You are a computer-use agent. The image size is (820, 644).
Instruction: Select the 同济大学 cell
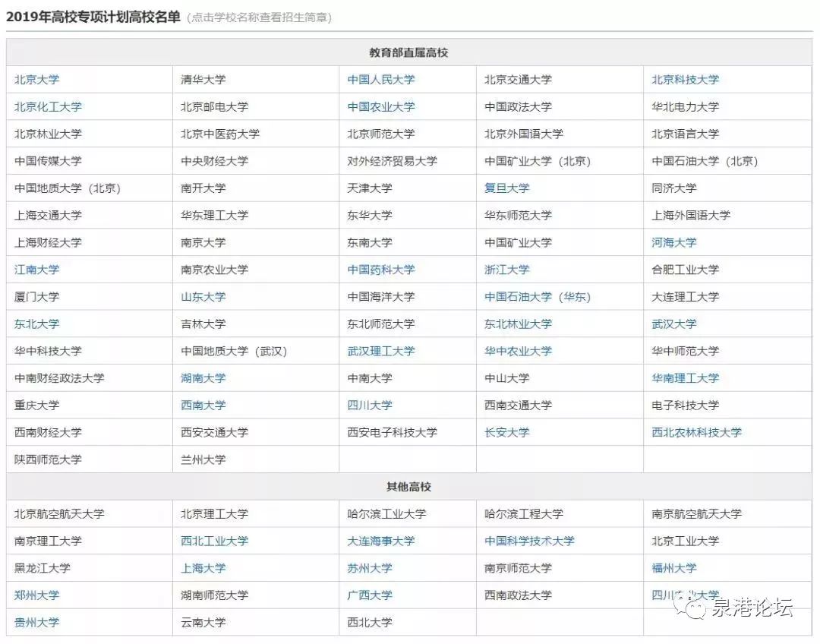pos(727,188)
